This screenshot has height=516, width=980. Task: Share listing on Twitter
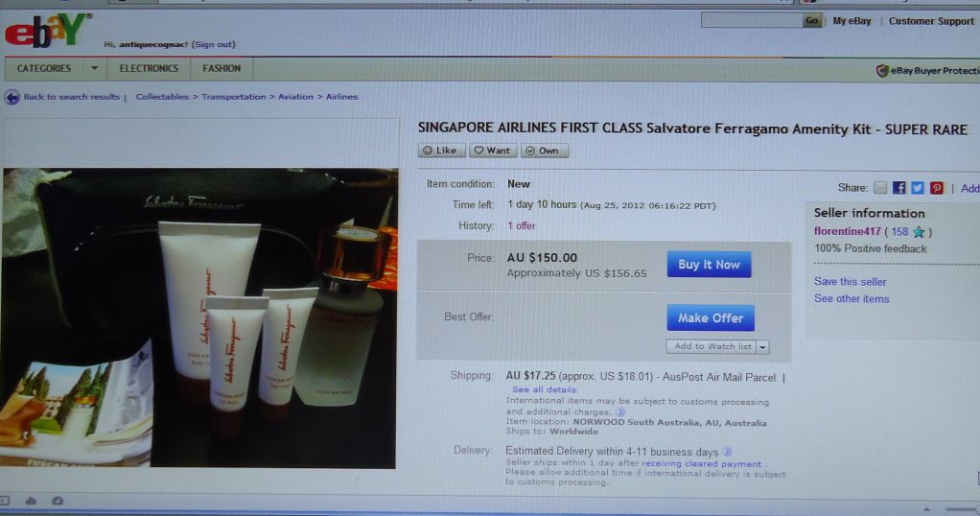coord(918,188)
